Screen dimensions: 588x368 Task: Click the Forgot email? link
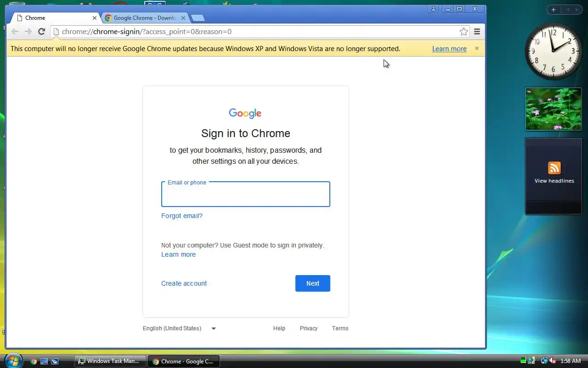pos(182,216)
